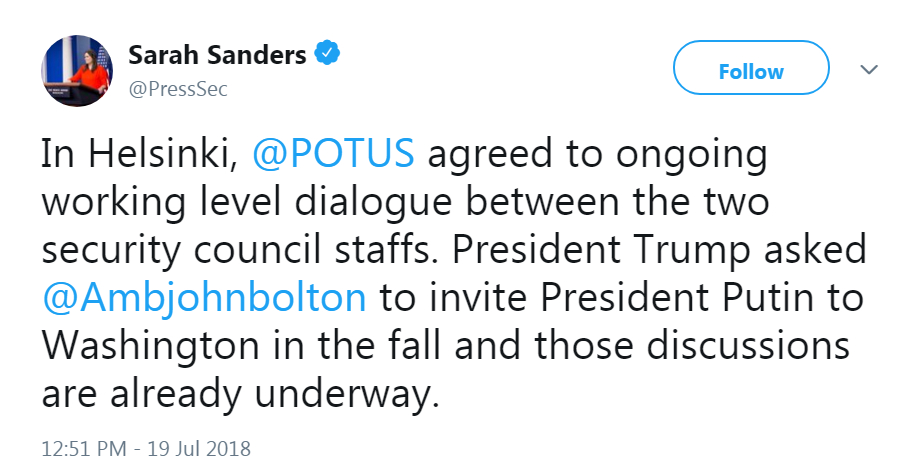Open the @POTUS mention link
This screenshot has height=468, width=901.
[333, 156]
